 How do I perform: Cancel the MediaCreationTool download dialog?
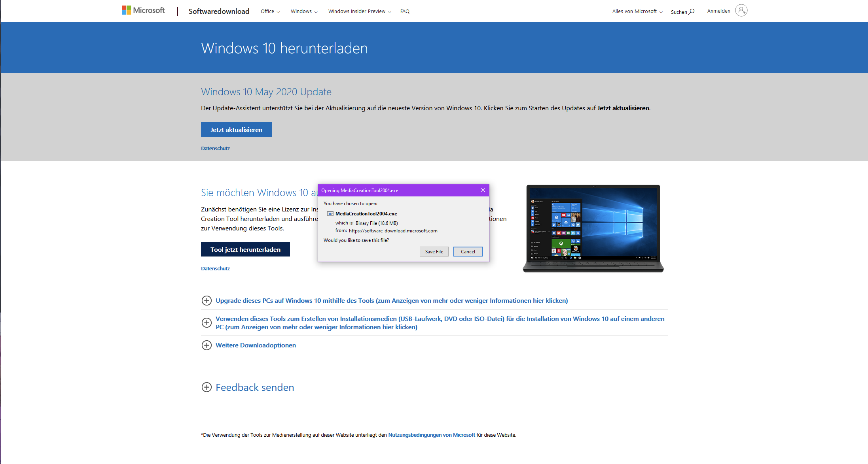468,252
